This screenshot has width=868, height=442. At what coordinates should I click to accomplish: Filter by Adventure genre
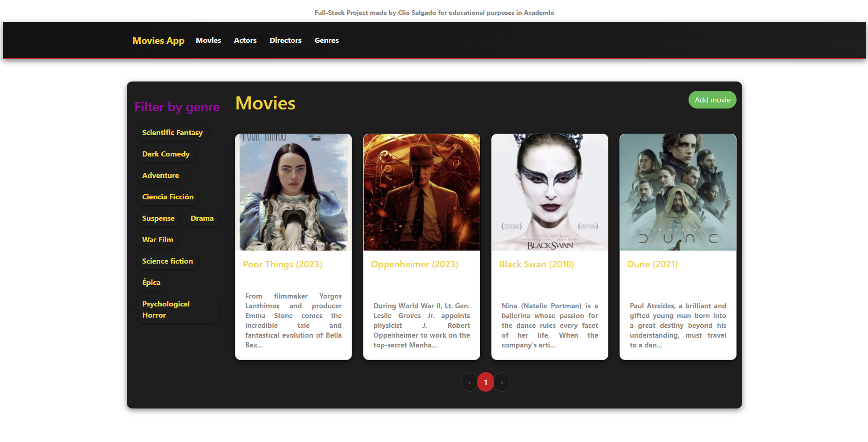(160, 176)
